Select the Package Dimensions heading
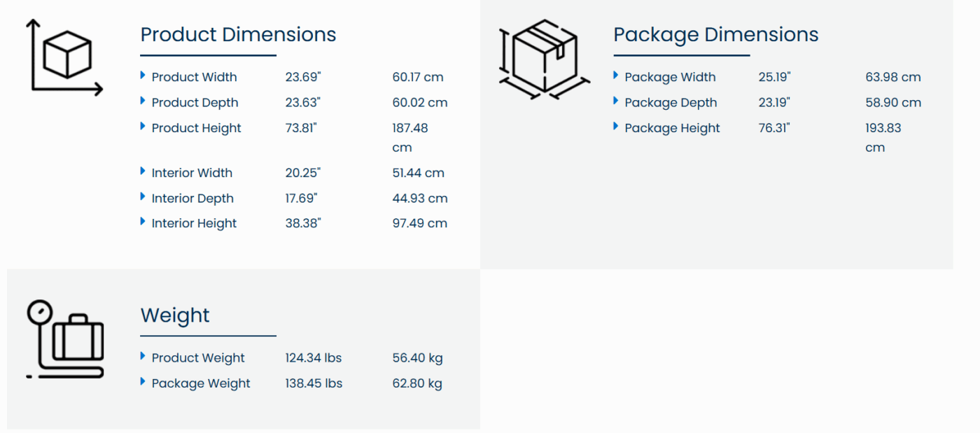 715,34
